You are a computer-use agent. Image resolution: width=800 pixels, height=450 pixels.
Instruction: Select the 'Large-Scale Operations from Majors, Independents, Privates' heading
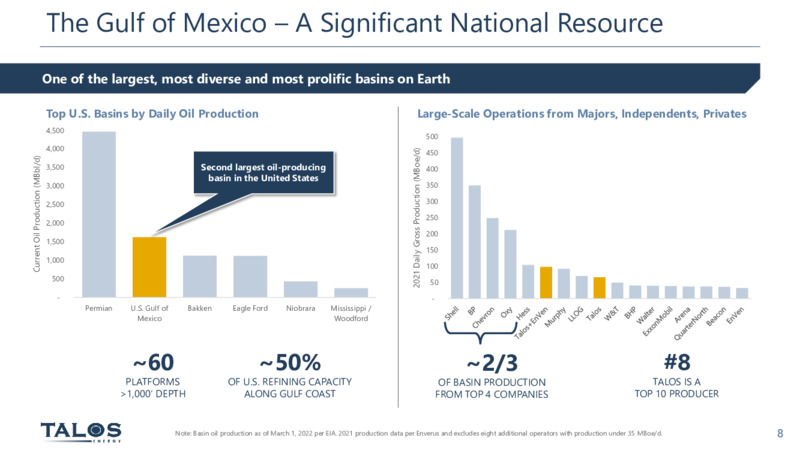pos(582,114)
